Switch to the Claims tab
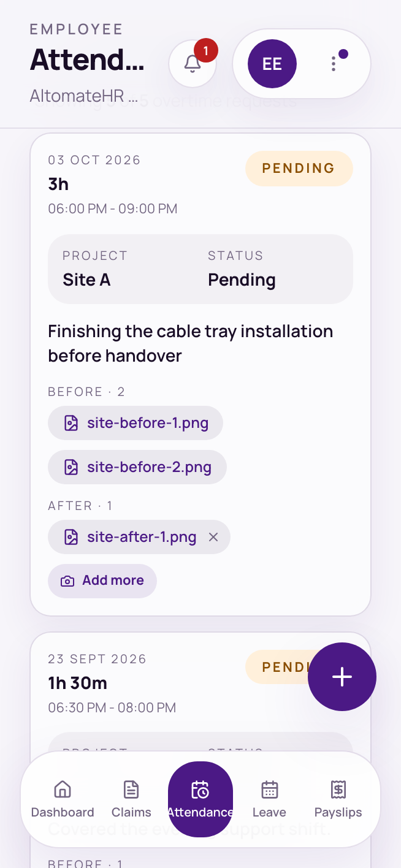The width and height of the screenshot is (401, 868). pyautogui.click(x=131, y=799)
